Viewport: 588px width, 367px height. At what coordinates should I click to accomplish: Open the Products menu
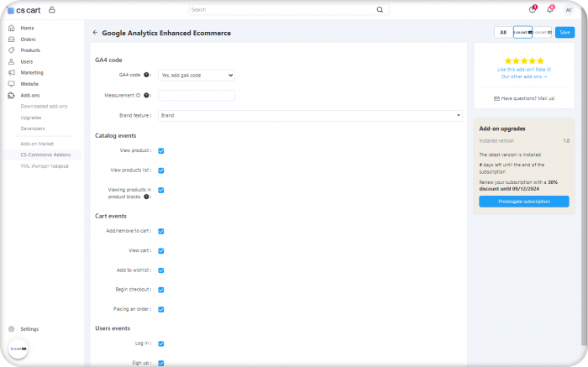pyautogui.click(x=30, y=50)
